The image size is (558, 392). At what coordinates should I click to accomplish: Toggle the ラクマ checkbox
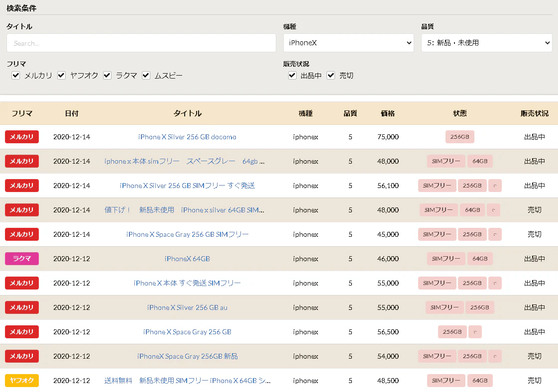[107, 76]
